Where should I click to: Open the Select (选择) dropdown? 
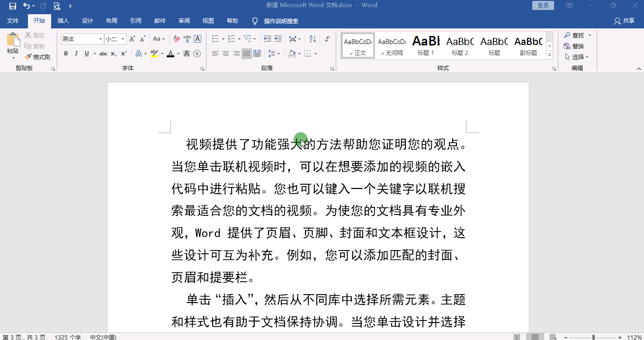pyautogui.click(x=577, y=57)
